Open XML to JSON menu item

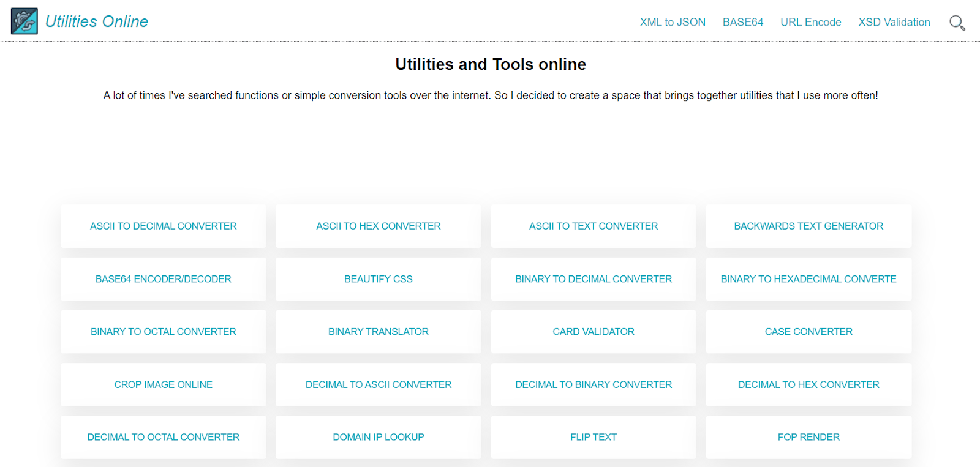(673, 22)
